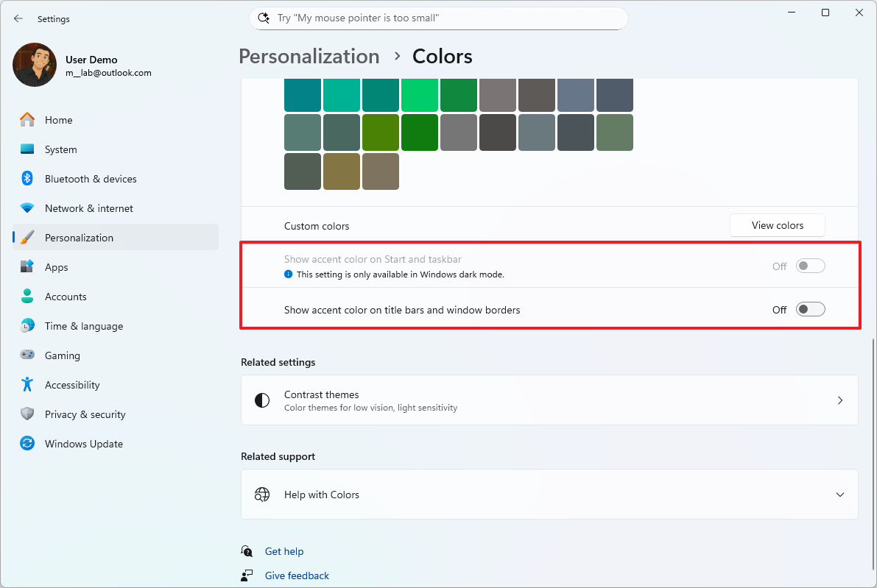Toggle accent color on Start and taskbar
The image size is (877, 588).
click(x=810, y=266)
